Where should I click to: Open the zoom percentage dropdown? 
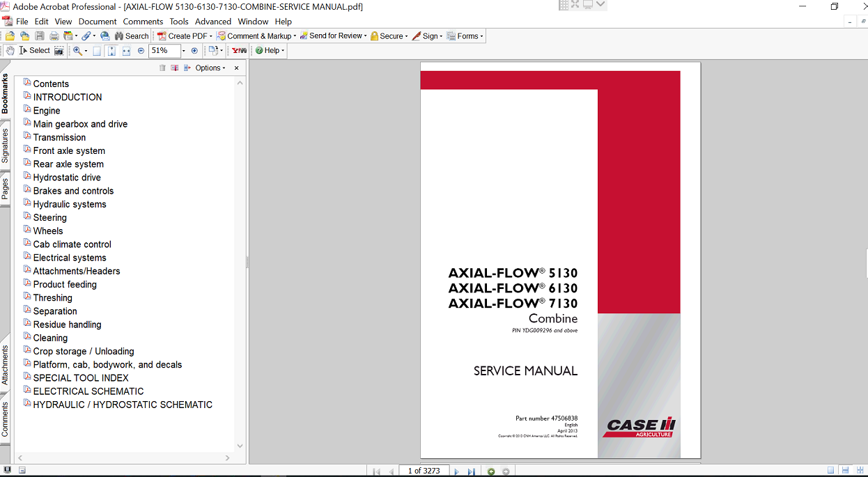point(184,51)
